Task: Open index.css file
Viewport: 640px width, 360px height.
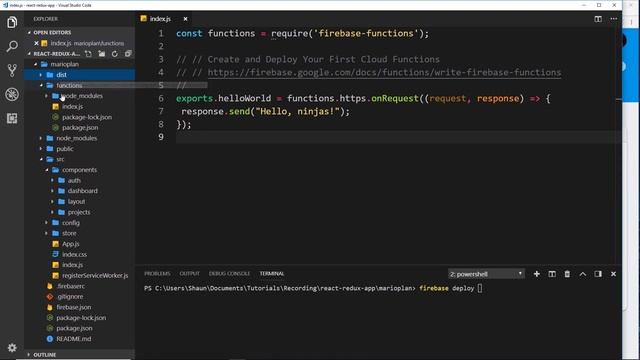Action: click(74, 254)
